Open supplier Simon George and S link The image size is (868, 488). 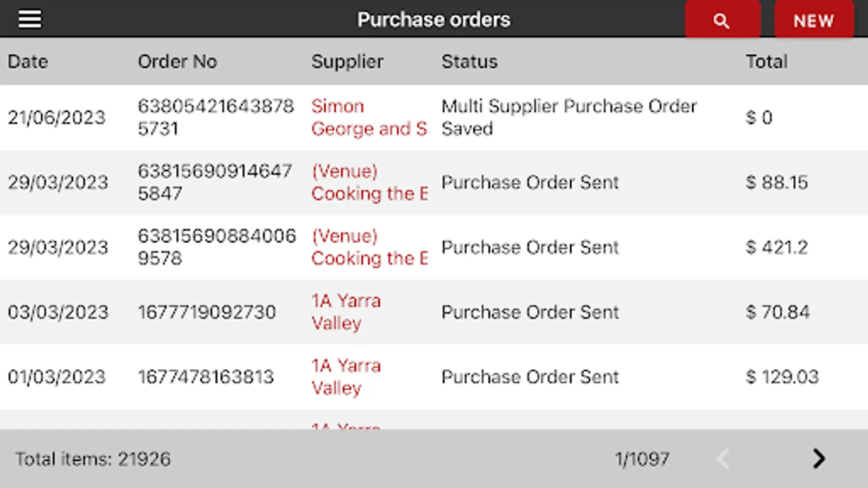coord(369,118)
